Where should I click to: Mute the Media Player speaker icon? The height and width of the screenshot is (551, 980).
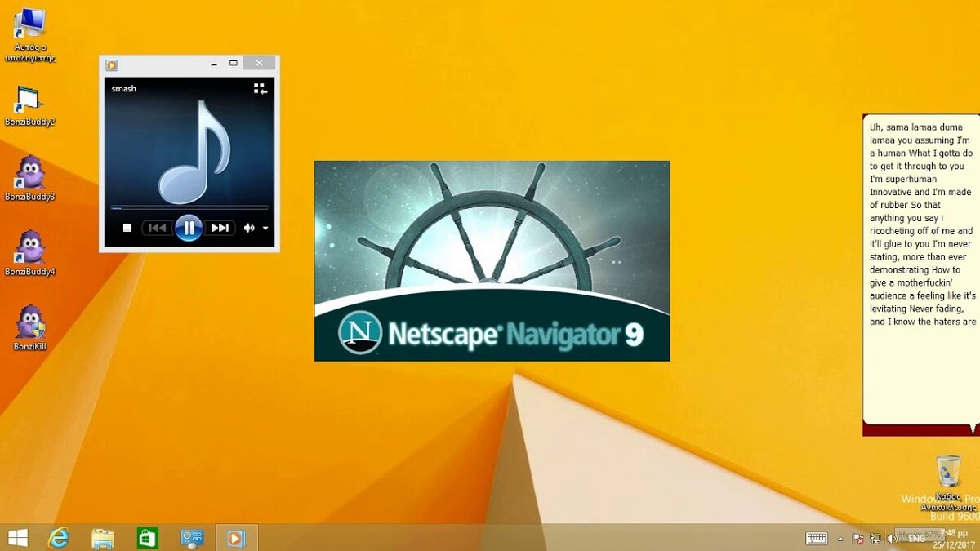click(249, 228)
